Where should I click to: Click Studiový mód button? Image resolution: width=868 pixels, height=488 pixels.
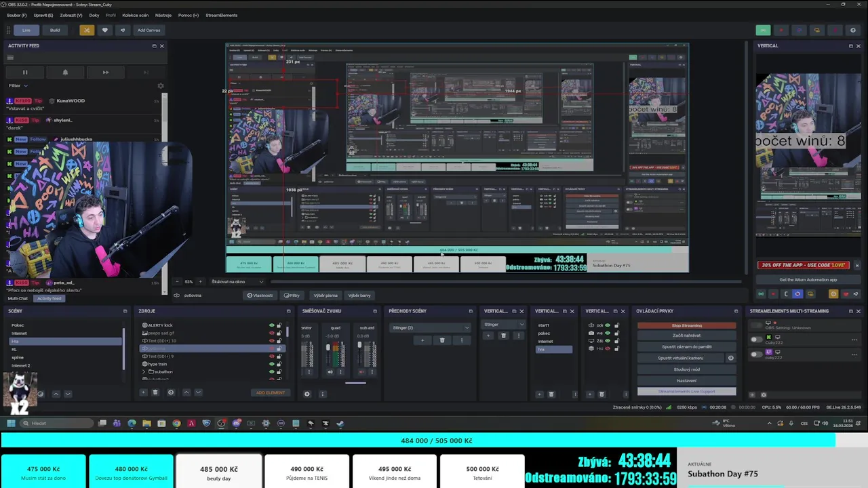tap(687, 369)
